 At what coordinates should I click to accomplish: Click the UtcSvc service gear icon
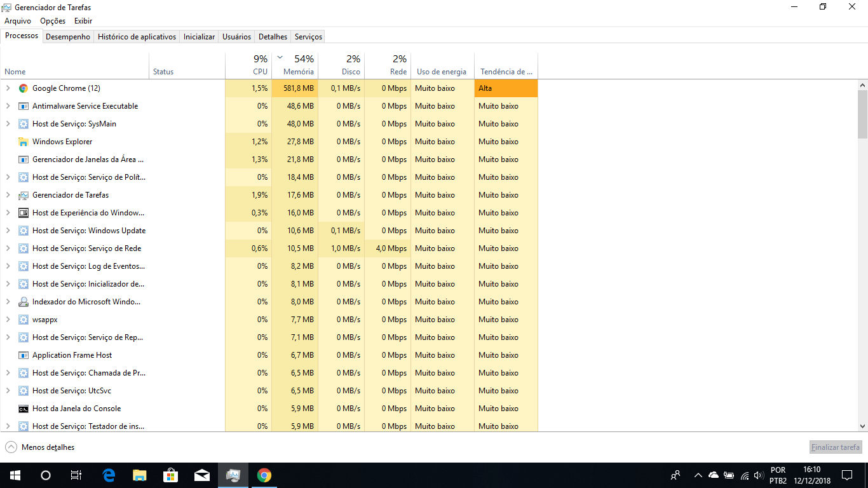click(x=24, y=391)
